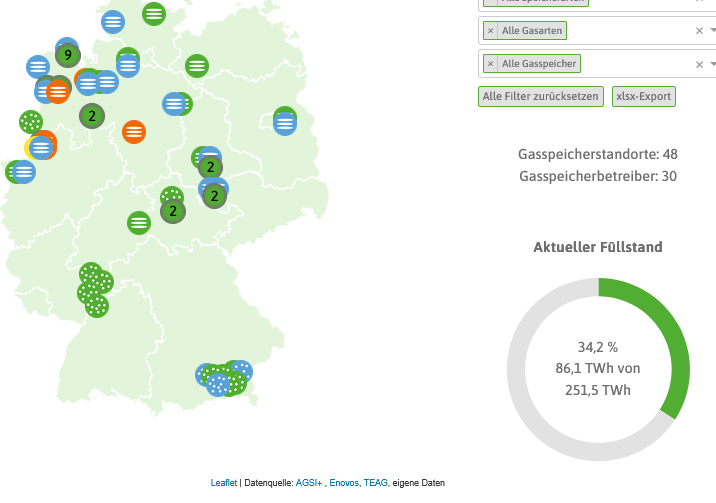716x503 pixels.
Task: Click the green segment of Füllstand donut
Action: point(679,338)
